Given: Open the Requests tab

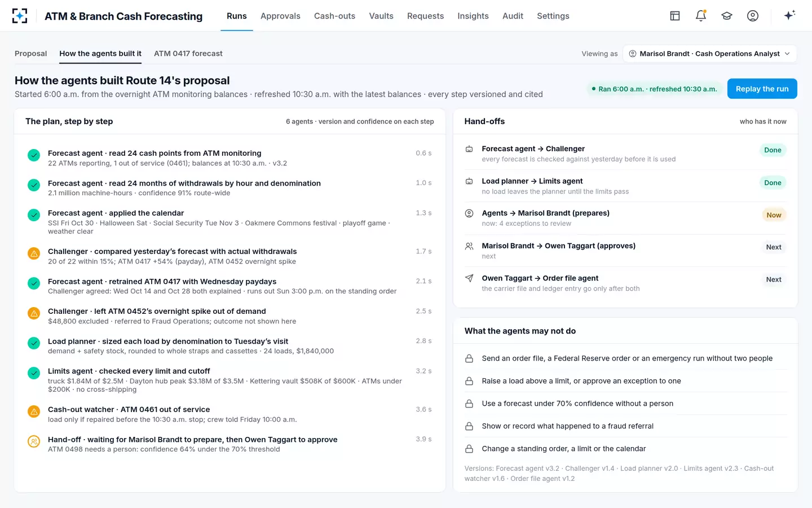Looking at the screenshot, I should 425,16.
